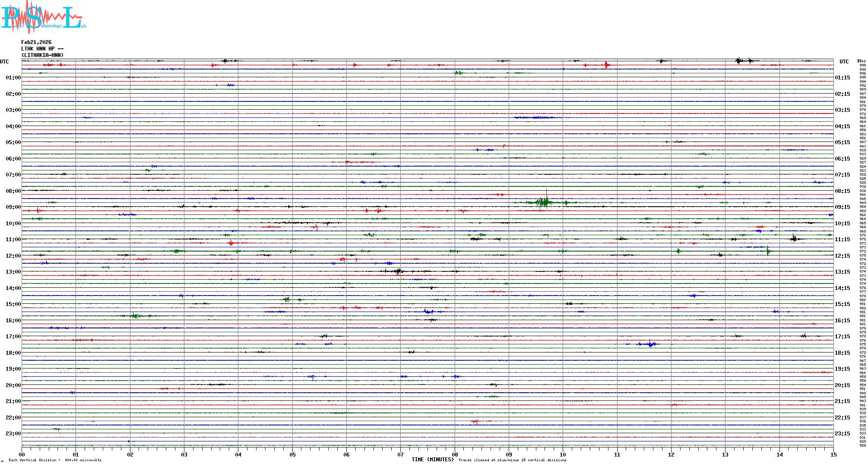
Task: Click the TIME (MINUTES) axis title
Action: tap(432, 460)
